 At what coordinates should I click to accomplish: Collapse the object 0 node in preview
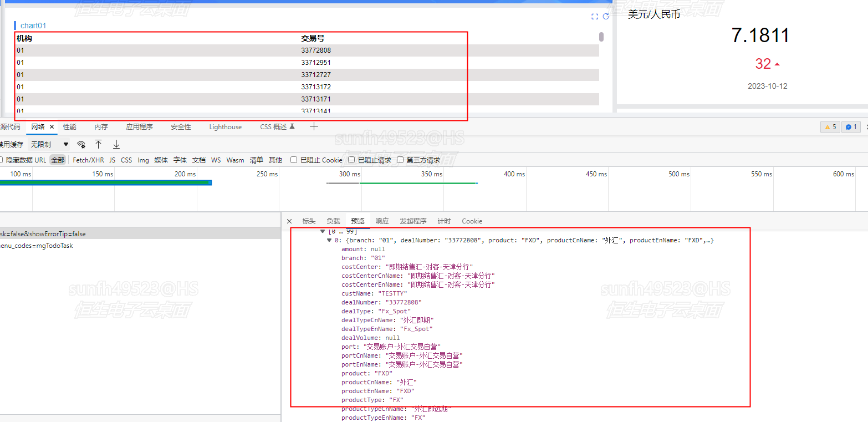click(x=330, y=240)
